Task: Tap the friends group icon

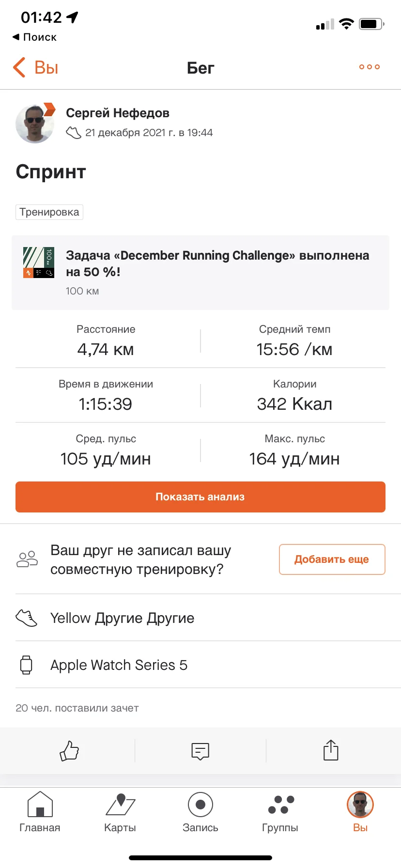Action: click(27, 559)
